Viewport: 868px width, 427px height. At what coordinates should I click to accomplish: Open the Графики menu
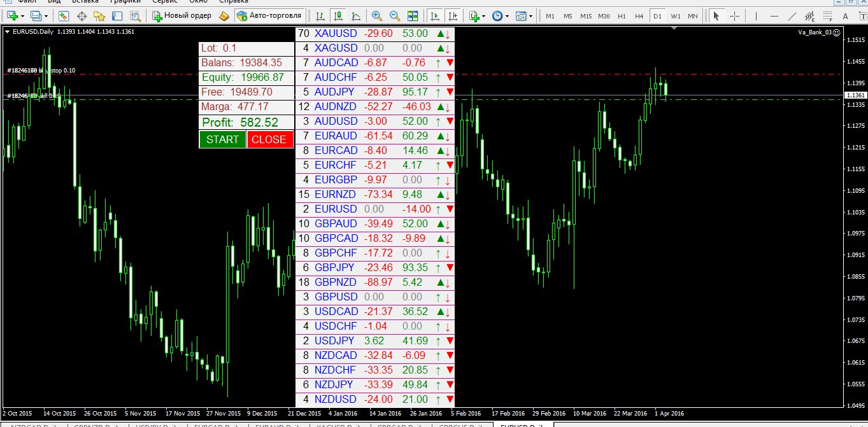[124, 2]
